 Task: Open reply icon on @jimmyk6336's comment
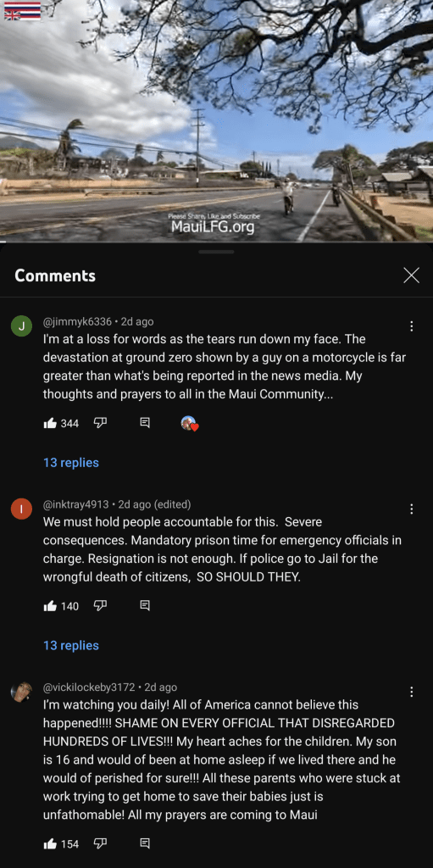pyautogui.click(x=145, y=424)
